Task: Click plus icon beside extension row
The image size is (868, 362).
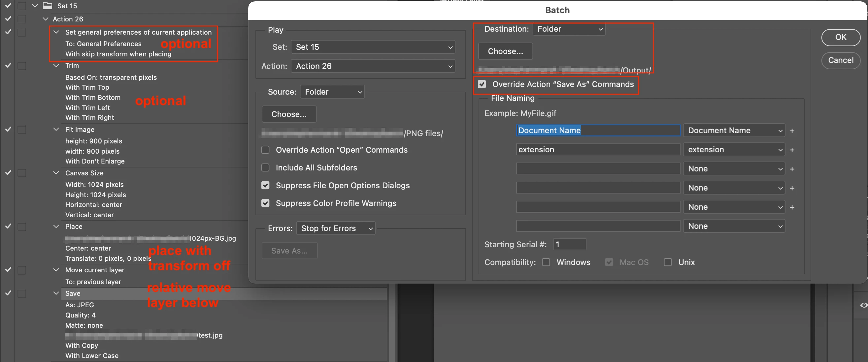Action: [x=792, y=150]
